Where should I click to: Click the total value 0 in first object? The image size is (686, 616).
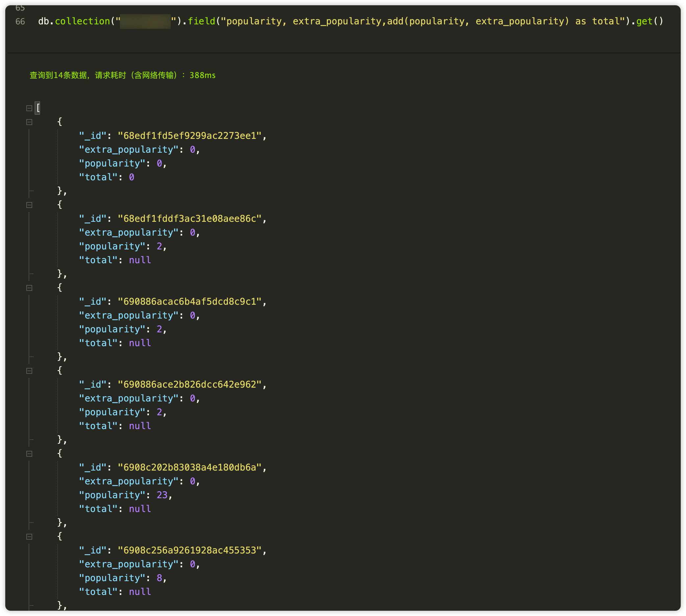point(132,177)
